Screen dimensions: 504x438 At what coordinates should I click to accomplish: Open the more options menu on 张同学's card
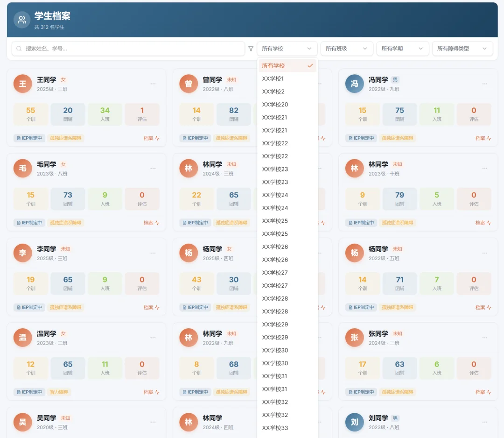(x=485, y=337)
